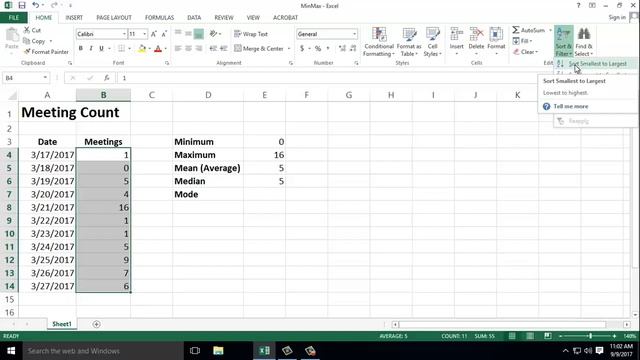Click the Fill down button

[522, 41]
